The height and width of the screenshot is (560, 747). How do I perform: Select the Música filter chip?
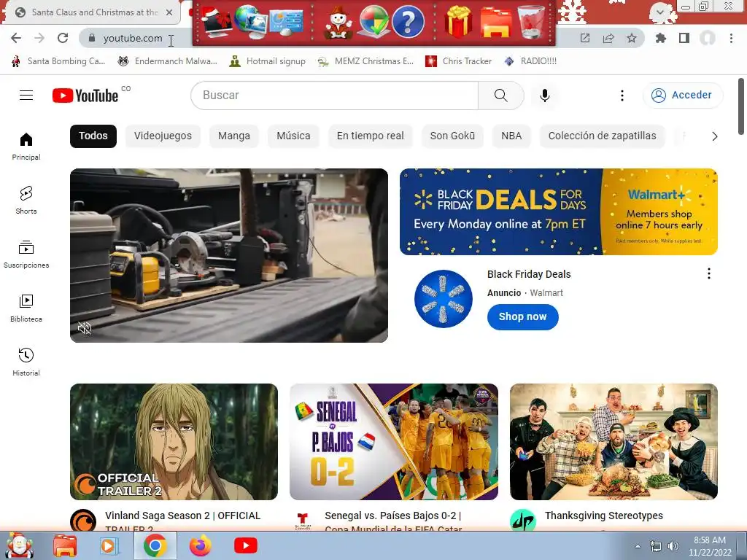point(293,136)
